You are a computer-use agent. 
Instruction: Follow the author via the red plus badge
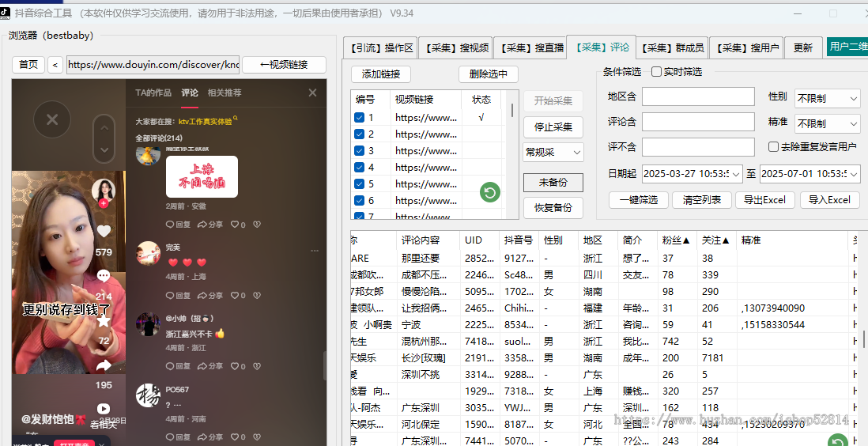click(103, 204)
